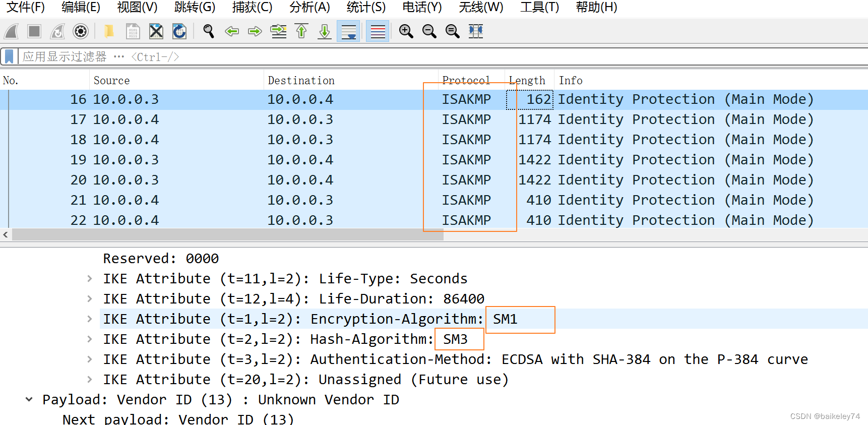The image size is (868, 425).
Task: Sort by the Info column header
Action: [711, 80]
